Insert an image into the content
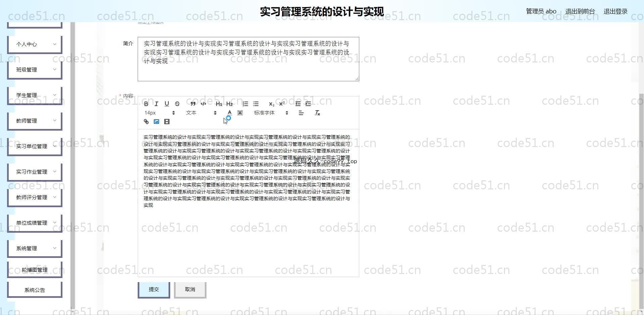644x315 pixels. click(156, 122)
